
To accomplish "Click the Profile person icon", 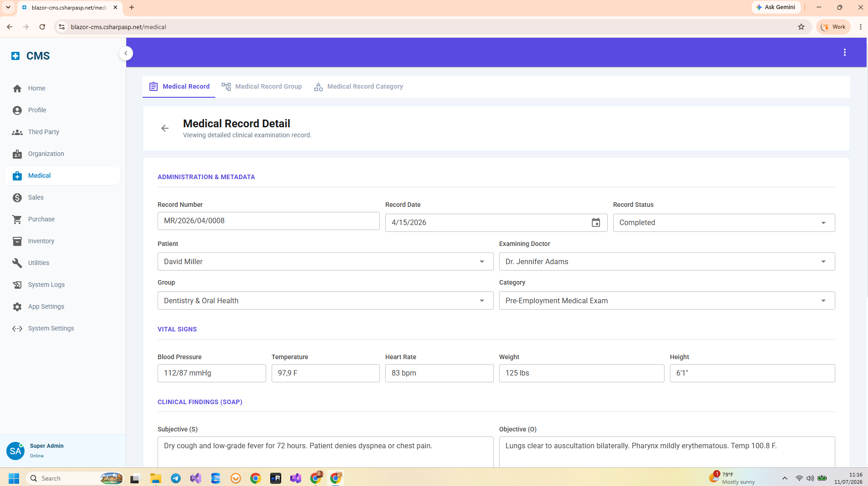I will click(x=17, y=110).
